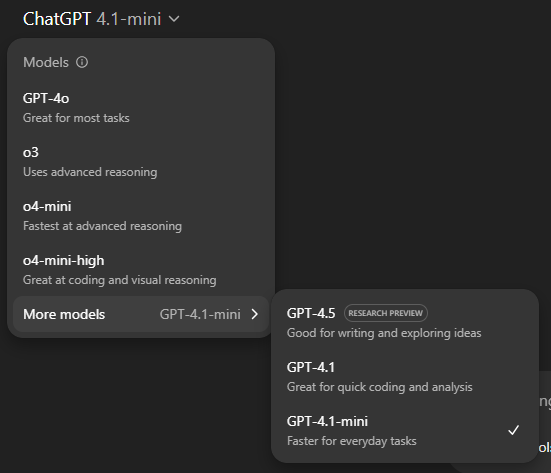
Task: Click the Research Preview badge
Action: click(385, 313)
